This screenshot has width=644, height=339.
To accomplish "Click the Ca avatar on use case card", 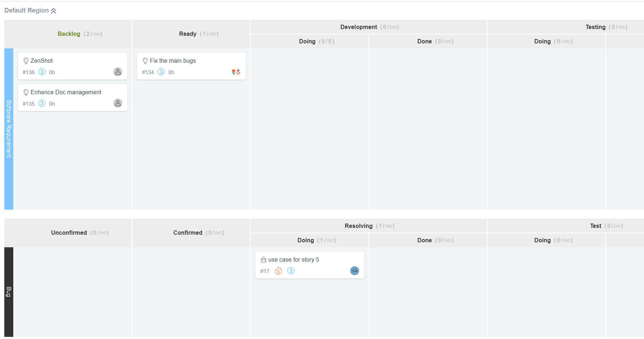I will (x=354, y=271).
